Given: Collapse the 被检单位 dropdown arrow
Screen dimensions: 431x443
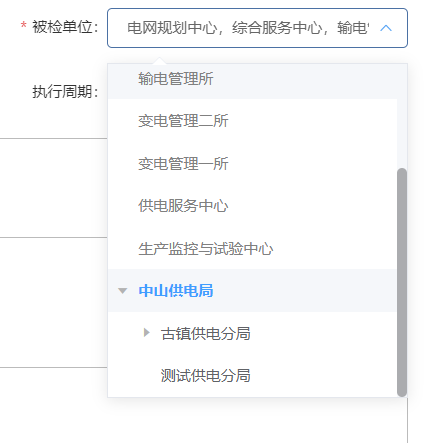Looking at the screenshot, I should tap(386, 28).
